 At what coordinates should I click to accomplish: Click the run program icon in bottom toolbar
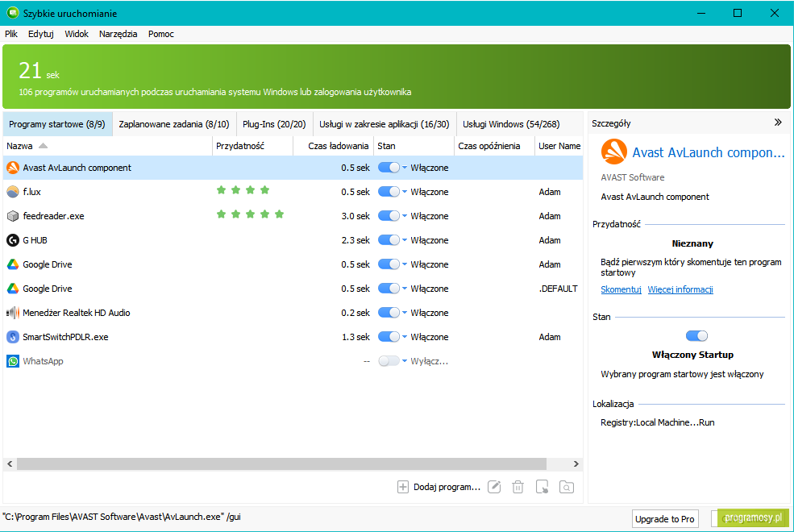click(x=542, y=487)
